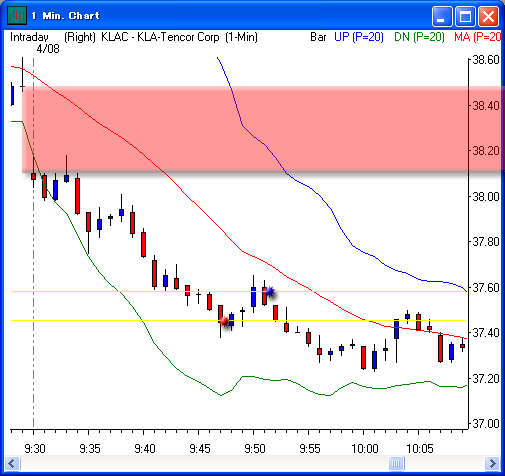505x476 pixels.
Task: Click the KLAC - KLA-Tencor Corp symbol title
Action: coord(160,37)
